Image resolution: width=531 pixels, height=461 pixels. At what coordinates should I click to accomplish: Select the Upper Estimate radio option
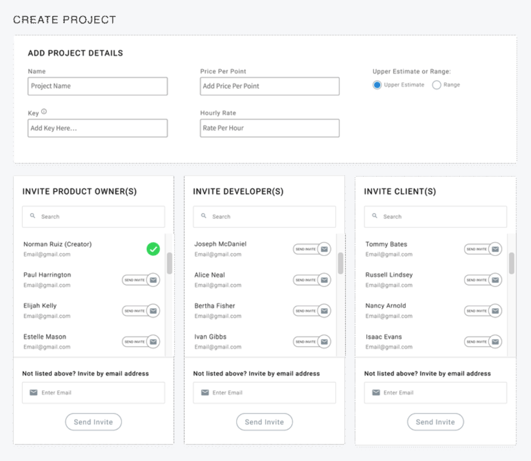[x=377, y=85]
